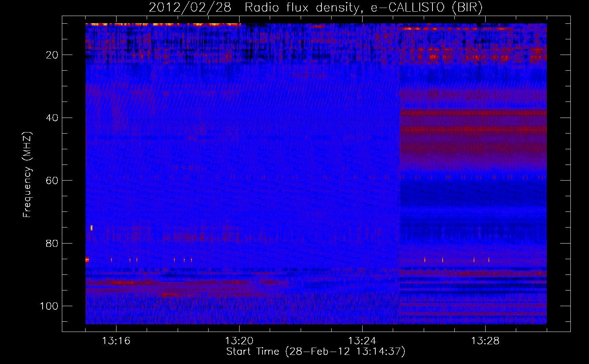
Task: Click the date '2012/02/28' in the title
Action: (x=190, y=8)
